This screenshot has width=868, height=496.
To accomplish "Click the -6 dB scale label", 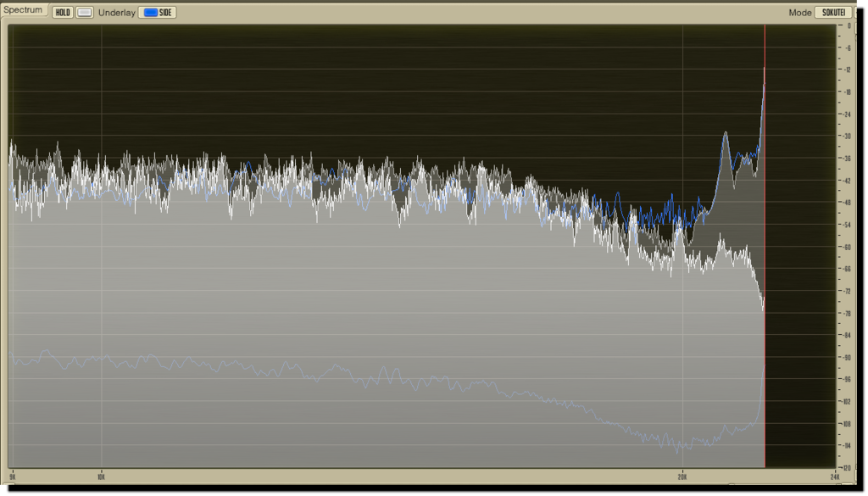I will click(848, 47).
